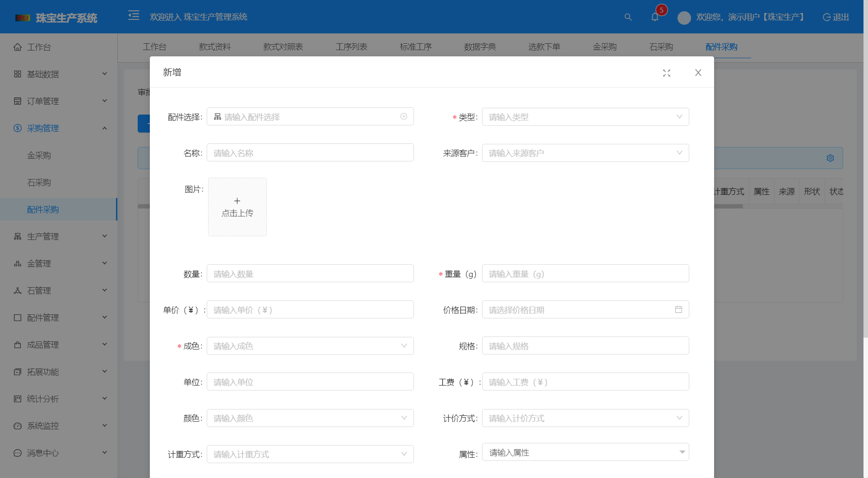This screenshot has width=868, height=478.
Task: Collapse the sidebar using the hamburger icon
Action: point(134,15)
